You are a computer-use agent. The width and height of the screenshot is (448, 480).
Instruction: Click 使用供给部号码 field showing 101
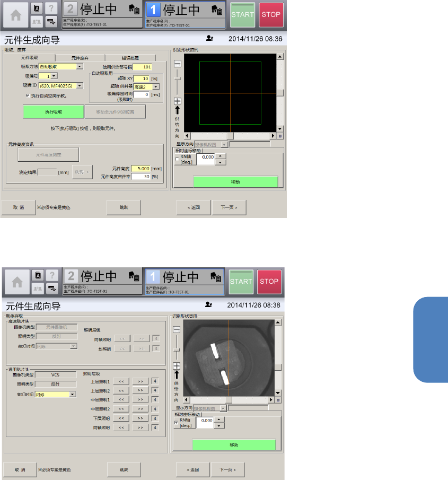(x=142, y=67)
